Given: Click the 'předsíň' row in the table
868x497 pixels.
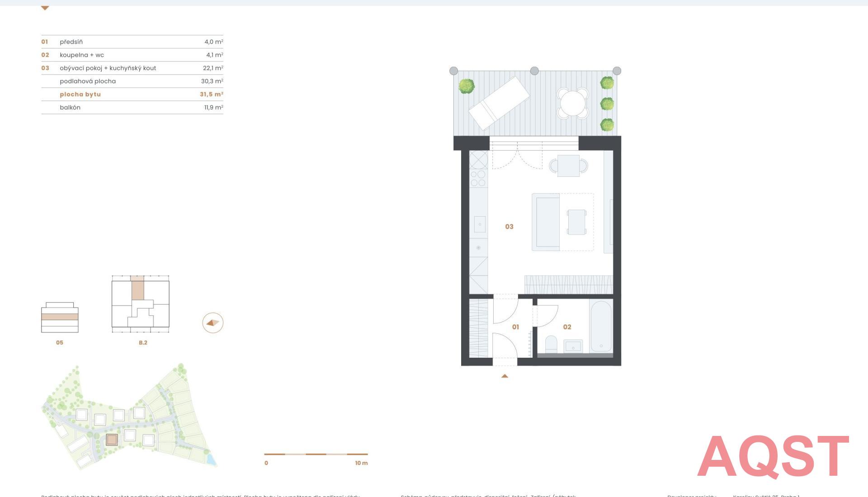Looking at the screenshot, I should tap(132, 42).
